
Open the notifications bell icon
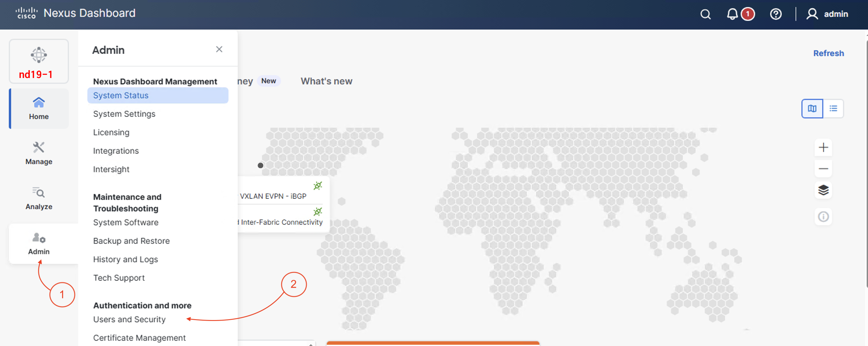[732, 14]
